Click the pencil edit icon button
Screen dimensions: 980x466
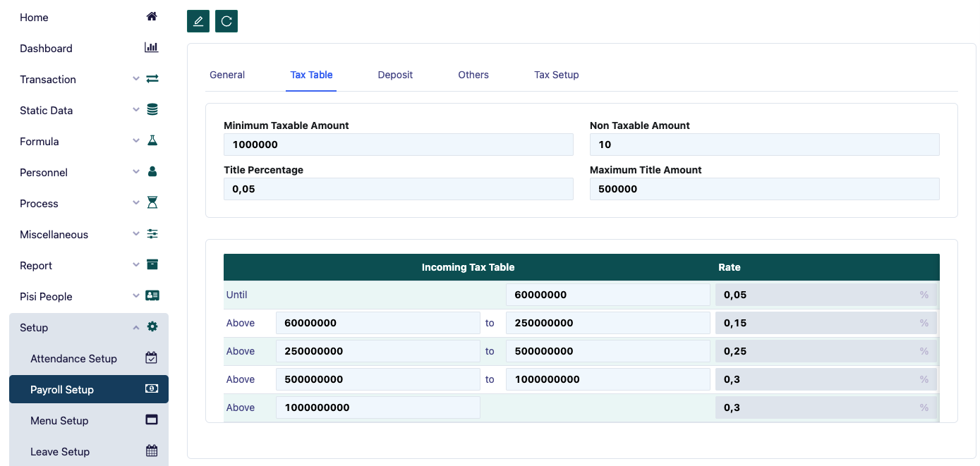point(198,21)
